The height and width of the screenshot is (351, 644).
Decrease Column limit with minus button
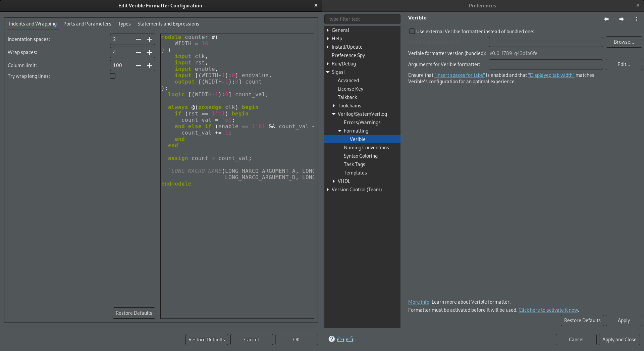(x=138, y=65)
